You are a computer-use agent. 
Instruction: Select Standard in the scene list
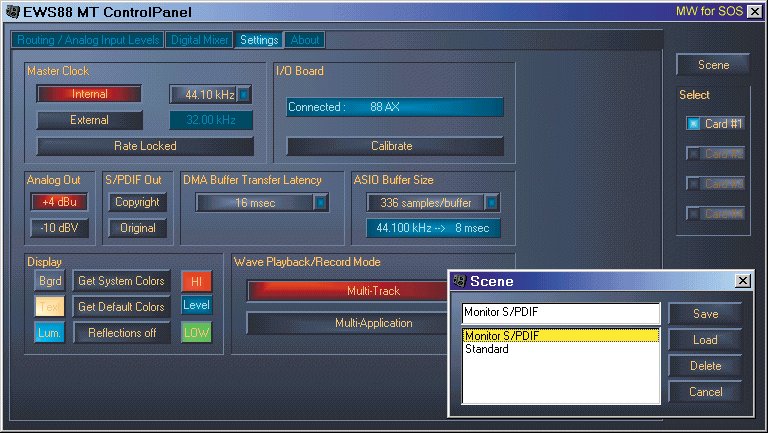[561, 349]
